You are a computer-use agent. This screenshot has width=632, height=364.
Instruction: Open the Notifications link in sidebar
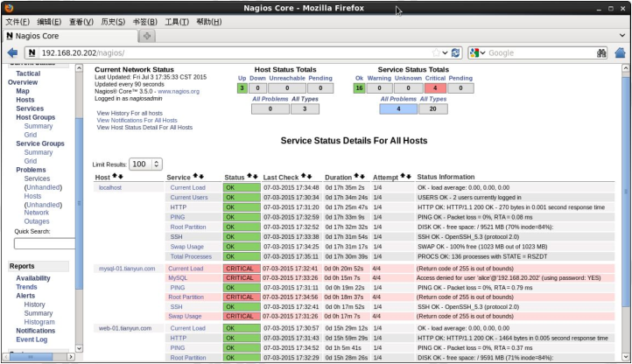click(36, 331)
